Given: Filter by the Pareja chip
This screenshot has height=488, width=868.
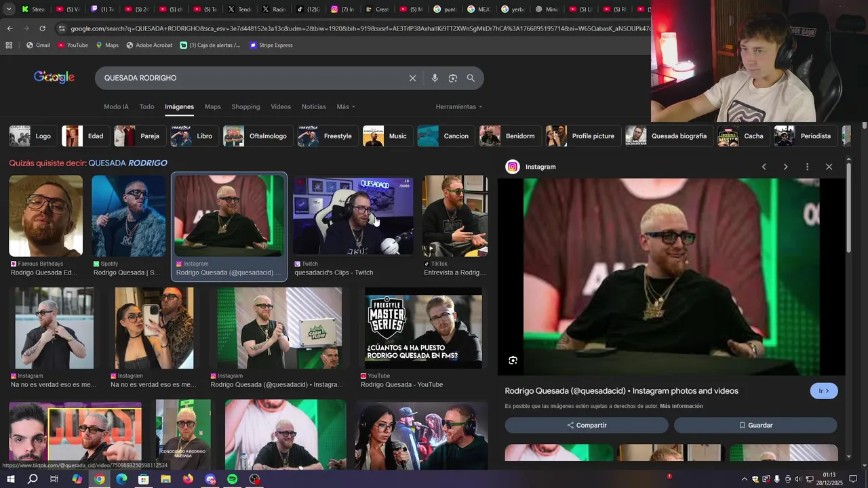Looking at the screenshot, I should (140, 136).
